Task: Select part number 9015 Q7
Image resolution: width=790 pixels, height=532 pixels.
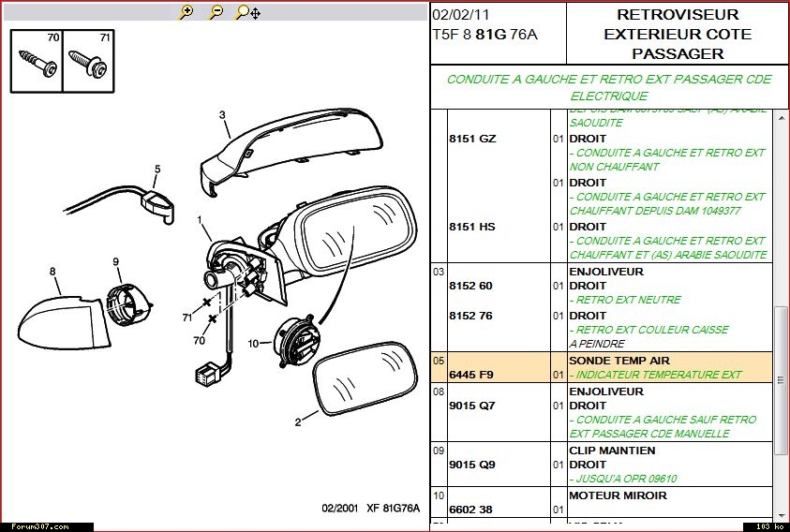Action: [471, 406]
